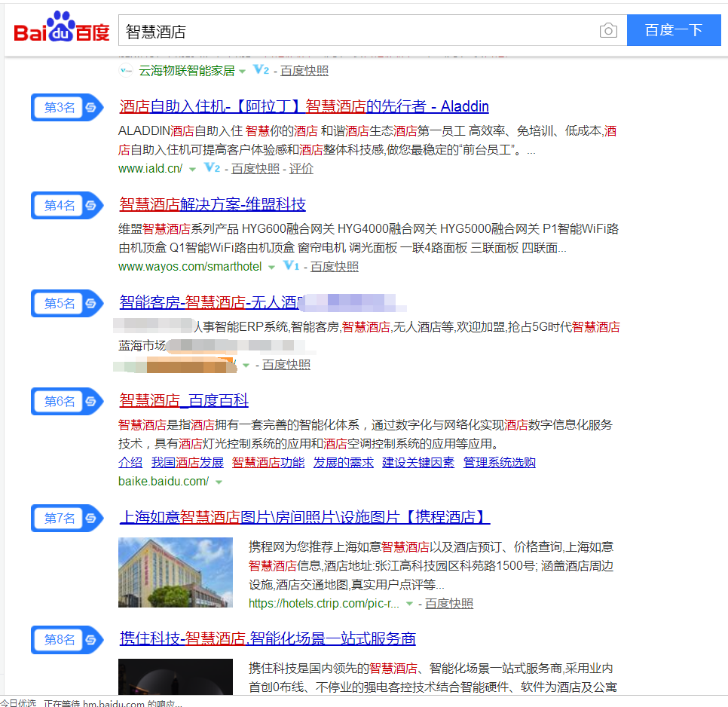Click snippet text starting 携住科技是国内领先的

(433, 678)
